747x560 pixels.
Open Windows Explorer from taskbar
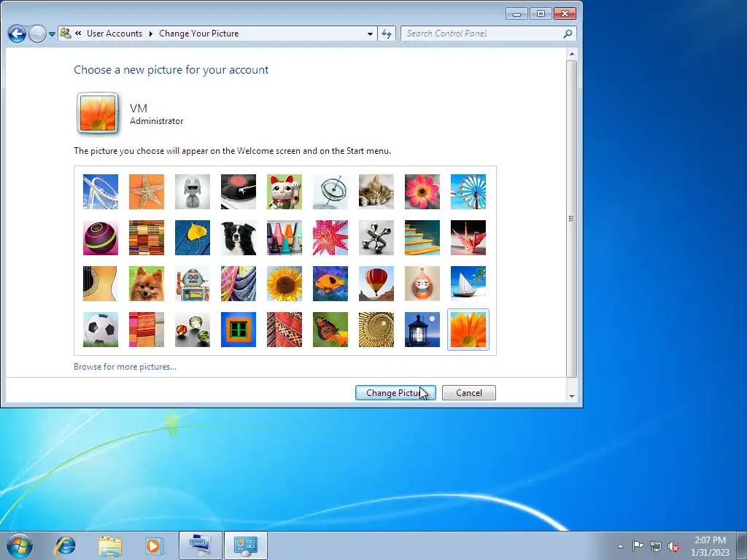(x=110, y=545)
